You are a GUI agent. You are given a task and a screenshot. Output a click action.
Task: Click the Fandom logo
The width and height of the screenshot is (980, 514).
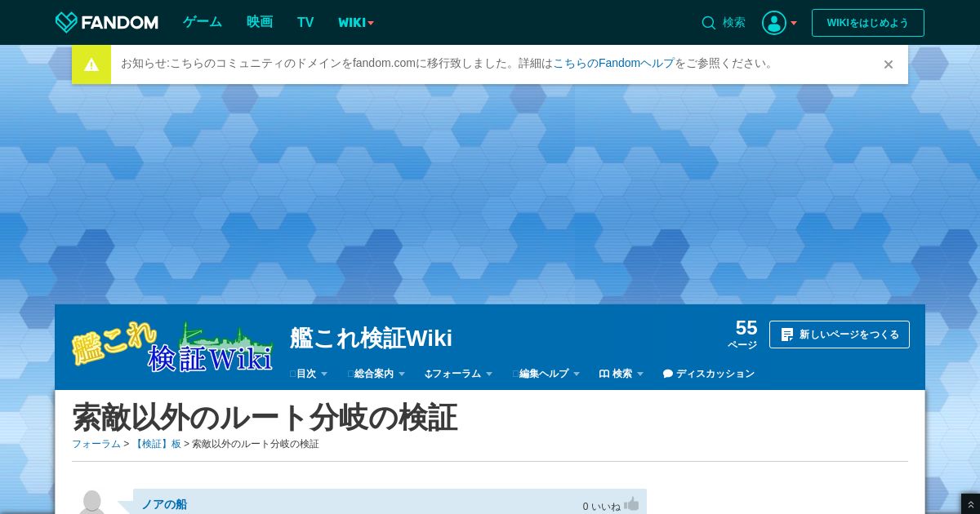pyautogui.click(x=106, y=22)
